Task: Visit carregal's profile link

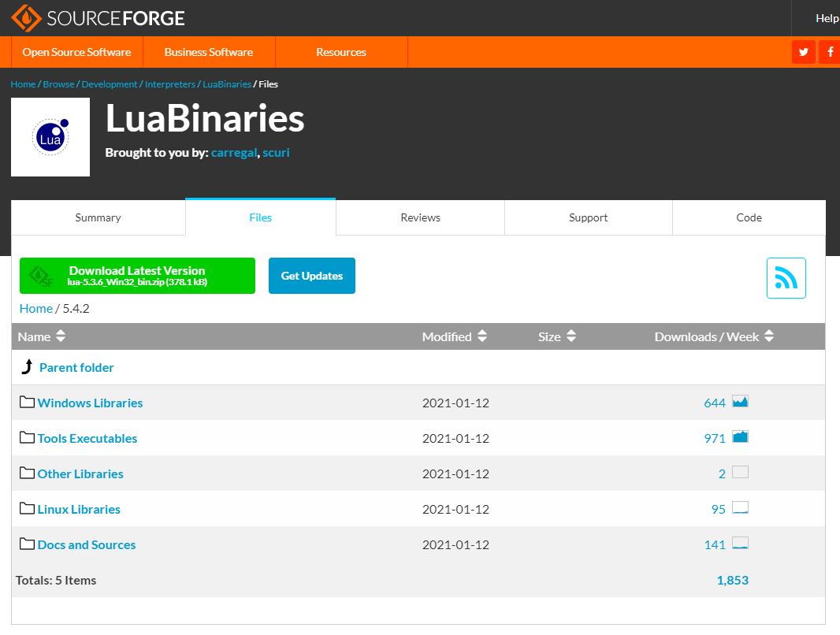Action: [234, 153]
